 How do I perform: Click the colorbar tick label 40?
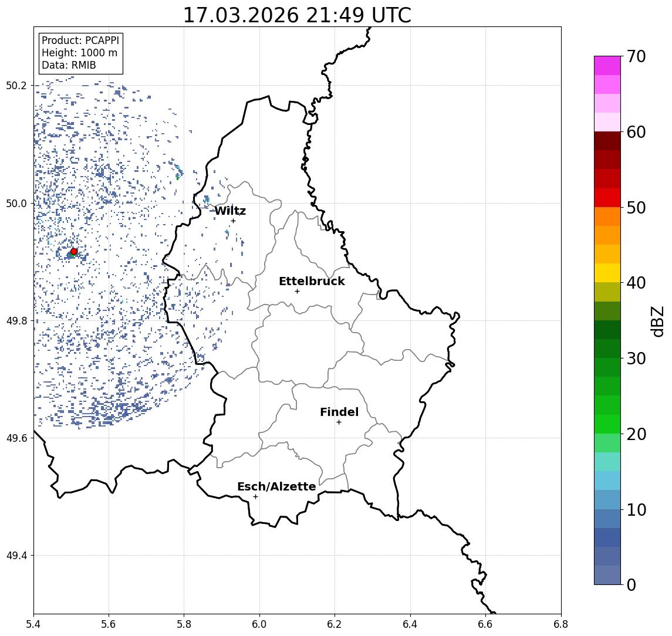pyautogui.click(x=636, y=283)
